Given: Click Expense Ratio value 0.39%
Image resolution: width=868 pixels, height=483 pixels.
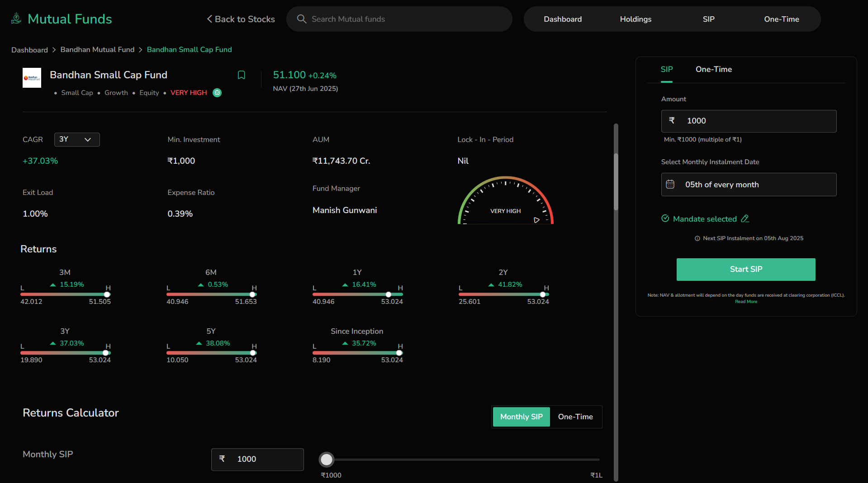Looking at the screenshot, I should click(180, 214).
